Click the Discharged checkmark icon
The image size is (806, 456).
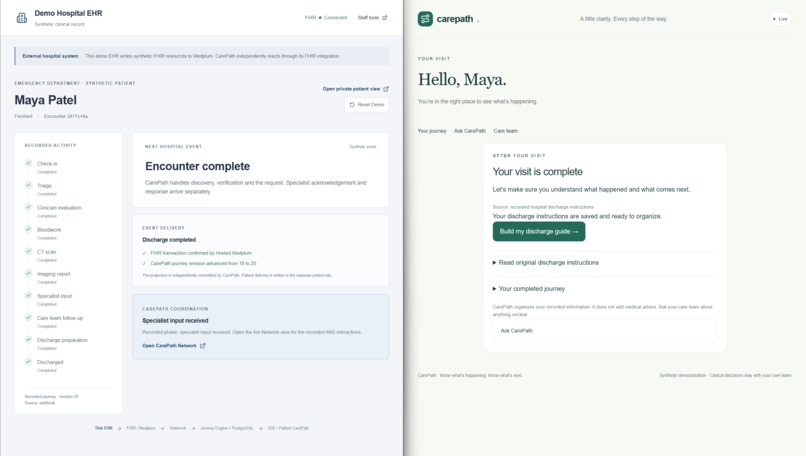coord(28,362)
